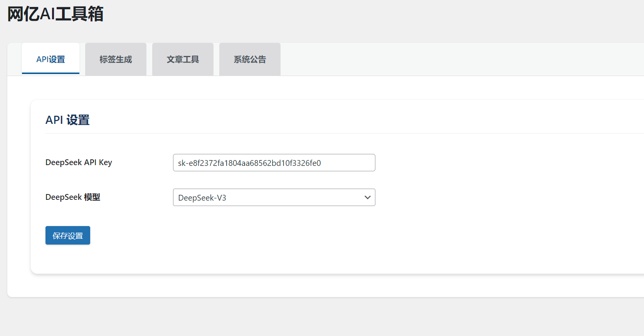Click the DeepSeek API Key label
This screenshot has height=336, width=644.
point(79,162)
